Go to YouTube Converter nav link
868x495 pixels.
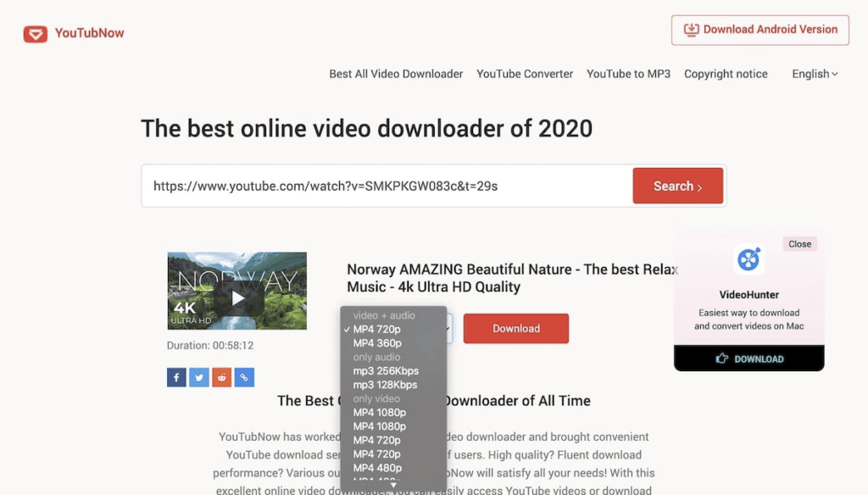tap(525, 74)
